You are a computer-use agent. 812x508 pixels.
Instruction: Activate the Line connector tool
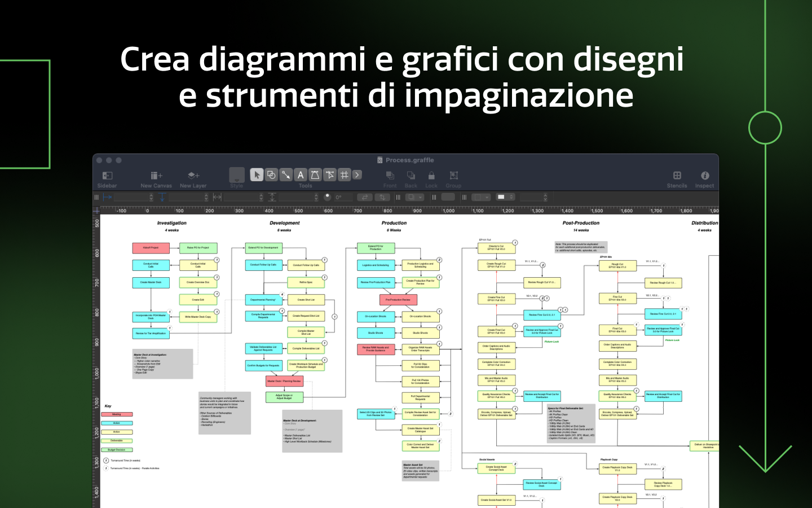click(x=286, y=175)
